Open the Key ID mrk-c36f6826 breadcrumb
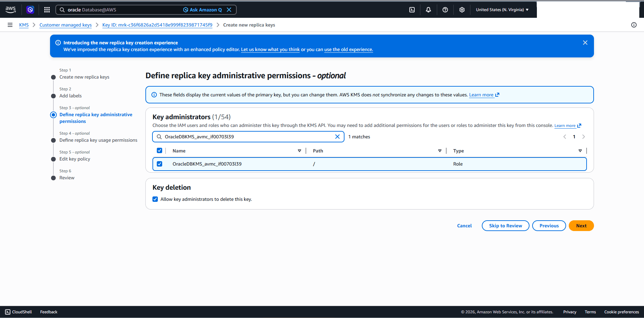Viewport: 644px width, 318px height. 157,25
